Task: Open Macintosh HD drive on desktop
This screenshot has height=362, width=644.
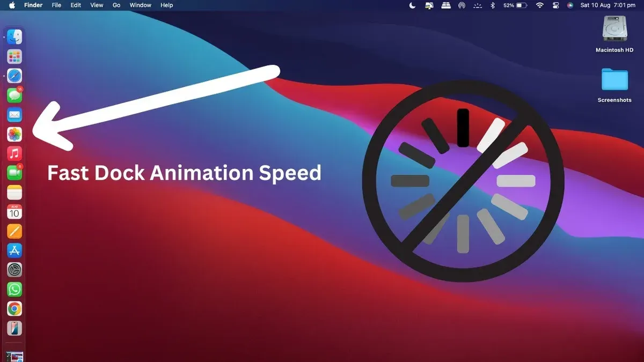Action: pyautogui.click(x=614, y=34)
